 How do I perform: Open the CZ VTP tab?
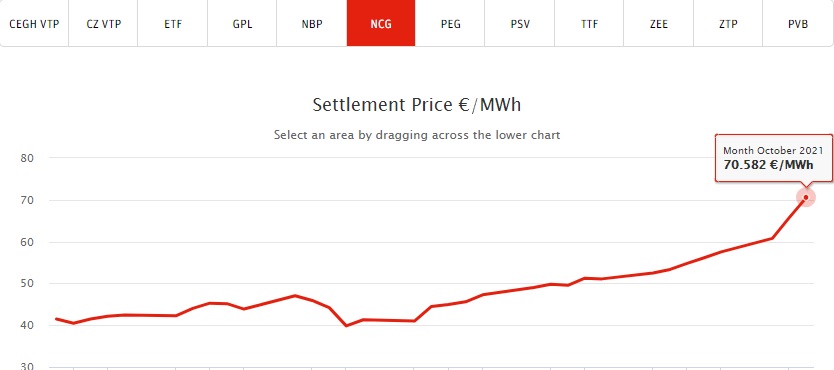[103, 23]
